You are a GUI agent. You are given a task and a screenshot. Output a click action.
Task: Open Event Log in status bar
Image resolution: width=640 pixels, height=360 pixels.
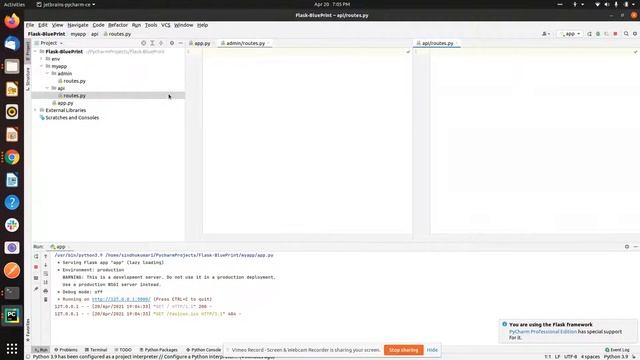tap(617, 350)
